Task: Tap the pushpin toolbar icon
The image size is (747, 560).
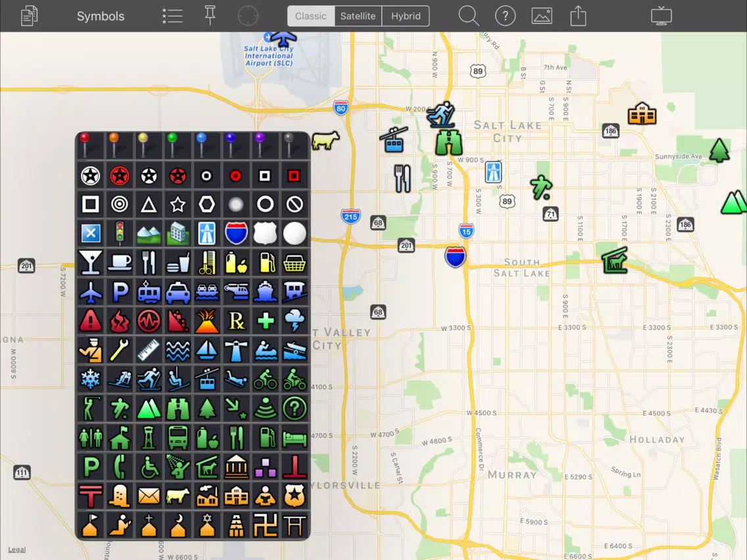Action: (x=210, y=16)
